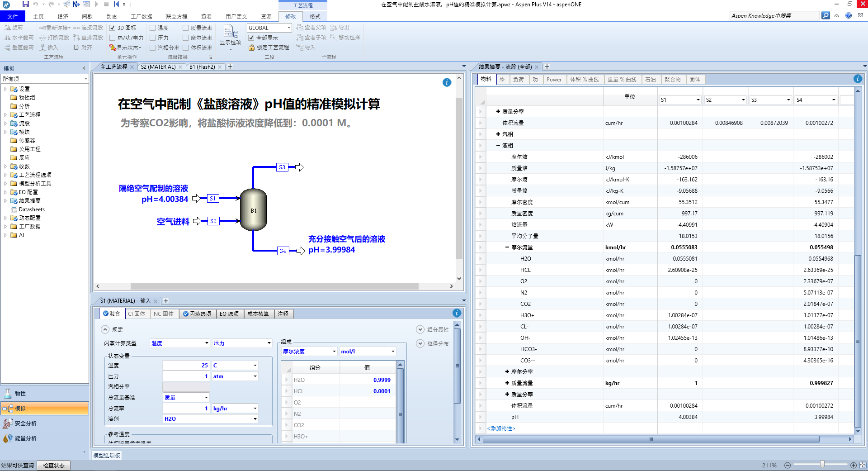The image size is (868, 471).
Task: Collapse the 液相 results group
Action: (498, 145)
